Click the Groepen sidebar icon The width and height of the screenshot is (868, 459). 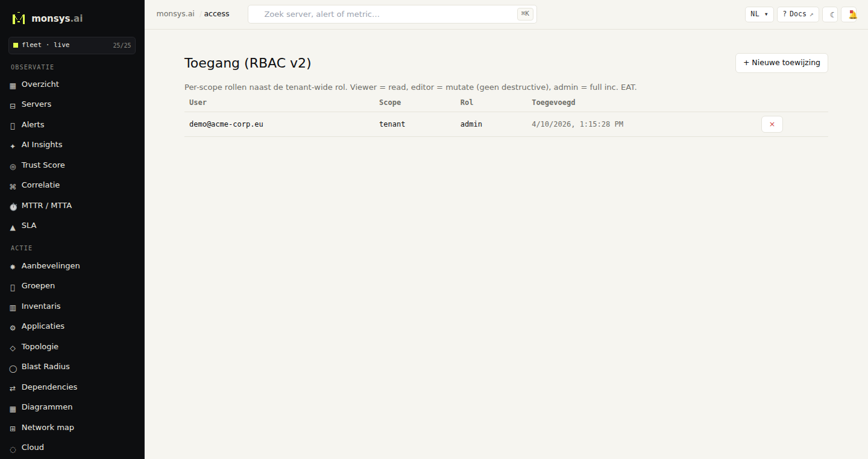click(x=13, y=286)
